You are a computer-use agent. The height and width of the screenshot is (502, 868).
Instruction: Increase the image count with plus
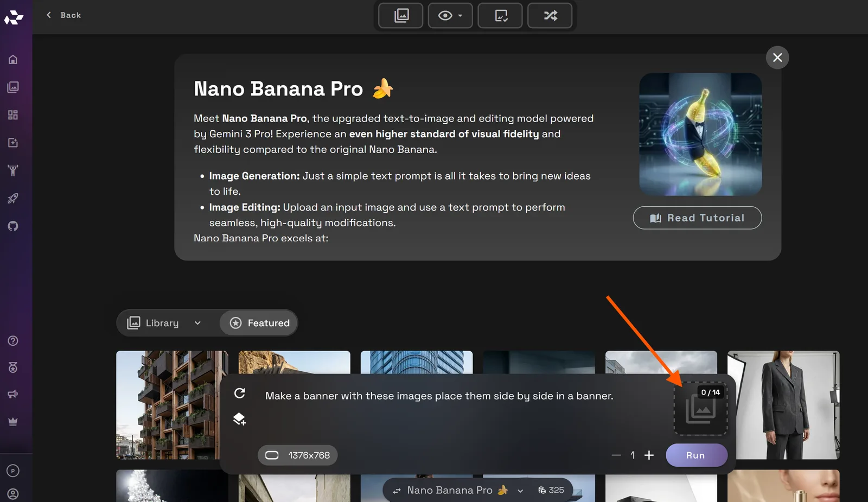(649, 455)
